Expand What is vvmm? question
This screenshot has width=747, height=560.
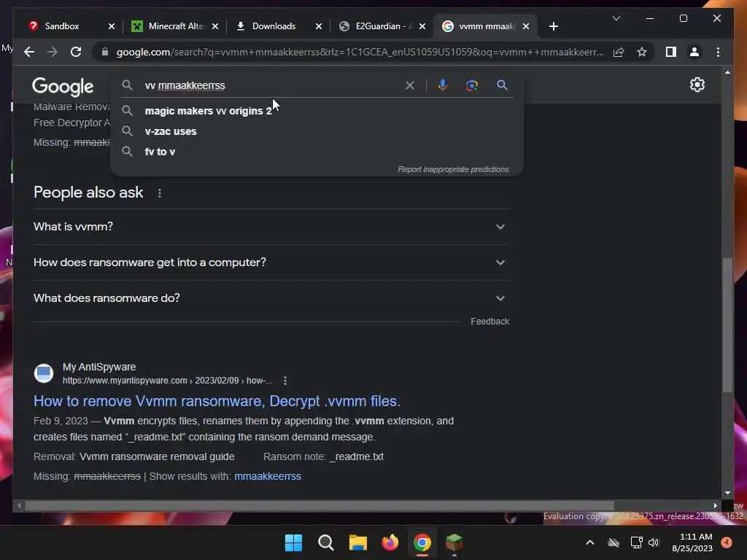tap(271, 227)
